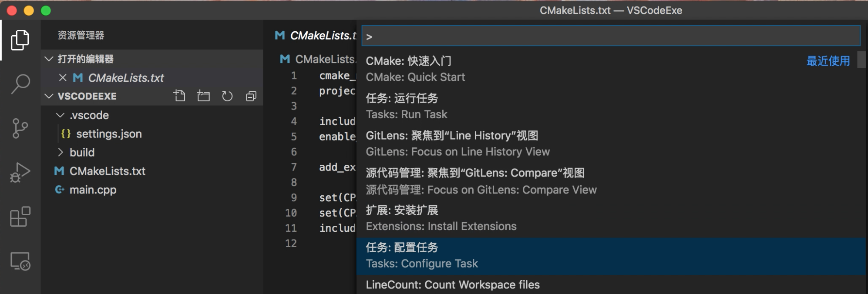
Task: Click add_ex code on line 7
Action: click(x=337, y=167)
